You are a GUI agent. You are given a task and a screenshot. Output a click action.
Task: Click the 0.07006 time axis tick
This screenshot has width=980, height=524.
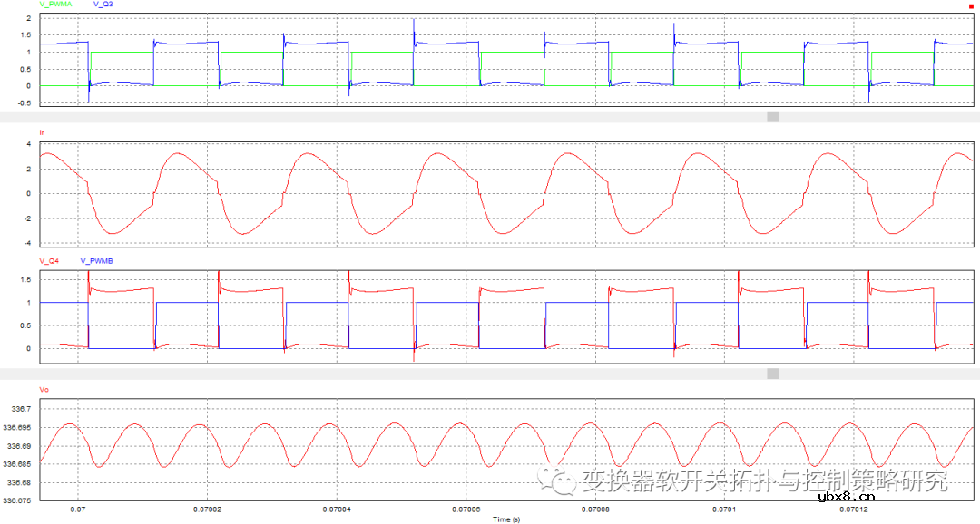(x=465, y=510)
